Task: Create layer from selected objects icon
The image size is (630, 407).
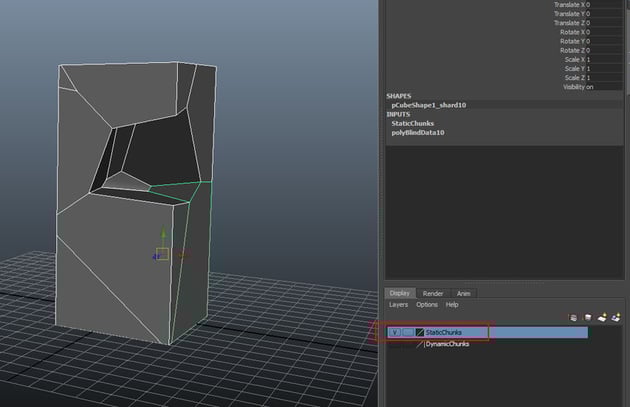Action: [616, 318]
